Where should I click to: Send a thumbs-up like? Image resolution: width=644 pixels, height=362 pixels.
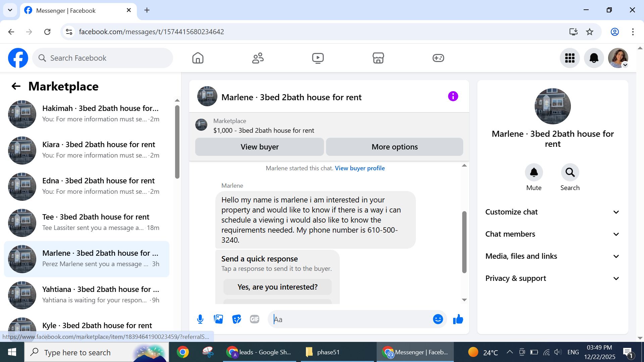458,319
